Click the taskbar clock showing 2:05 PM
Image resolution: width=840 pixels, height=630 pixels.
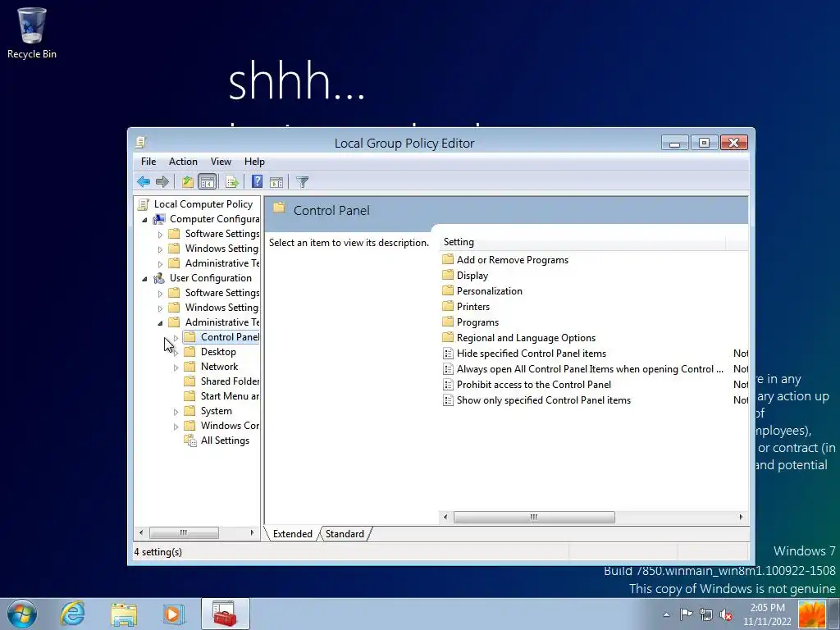pyautogui.click(x=767, y=614)
